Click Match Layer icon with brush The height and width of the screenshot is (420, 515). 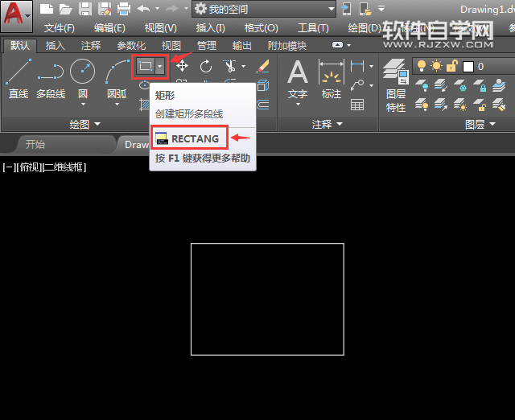[499, 105]
